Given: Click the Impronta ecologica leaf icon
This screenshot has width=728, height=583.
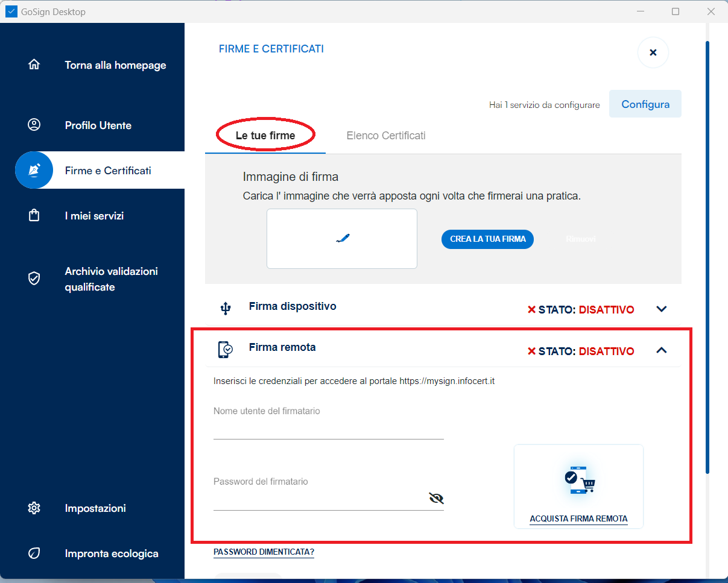Looking at the screenshot, I should point(34,553).
